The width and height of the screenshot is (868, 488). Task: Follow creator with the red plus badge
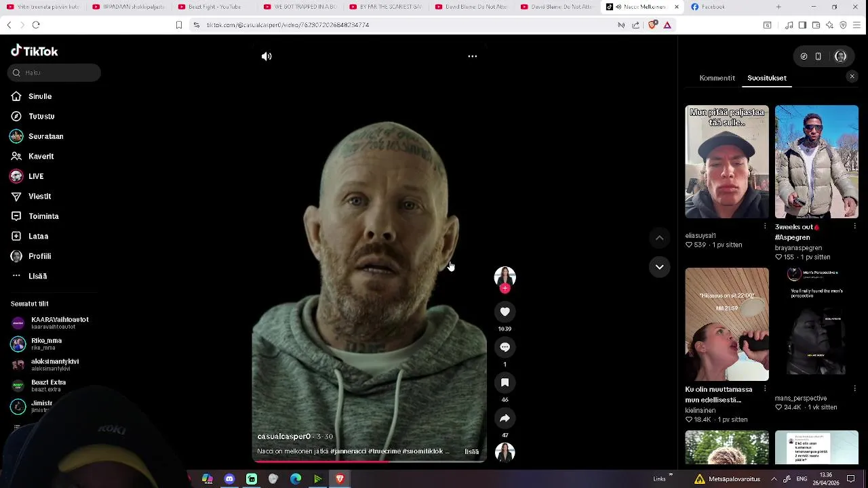click(x=505, y=289)
